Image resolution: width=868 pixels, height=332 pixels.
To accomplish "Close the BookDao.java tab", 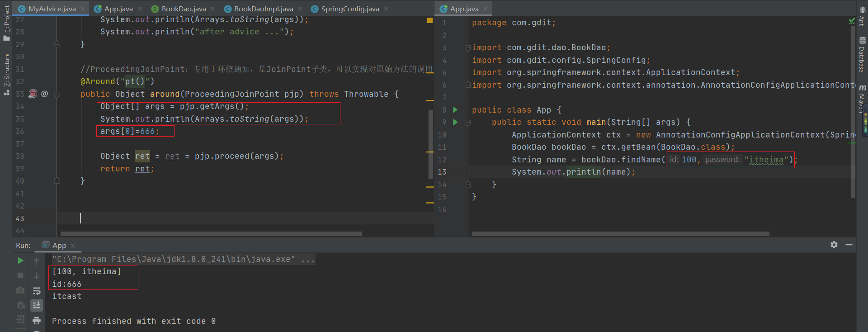I will pos(212,9).
